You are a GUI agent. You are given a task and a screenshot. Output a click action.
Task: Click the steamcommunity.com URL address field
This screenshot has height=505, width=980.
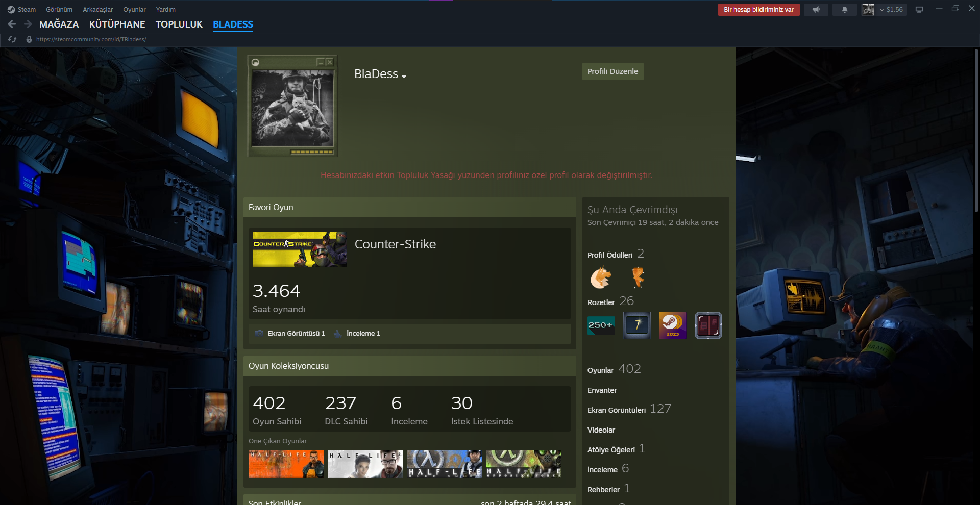[91, 39]
